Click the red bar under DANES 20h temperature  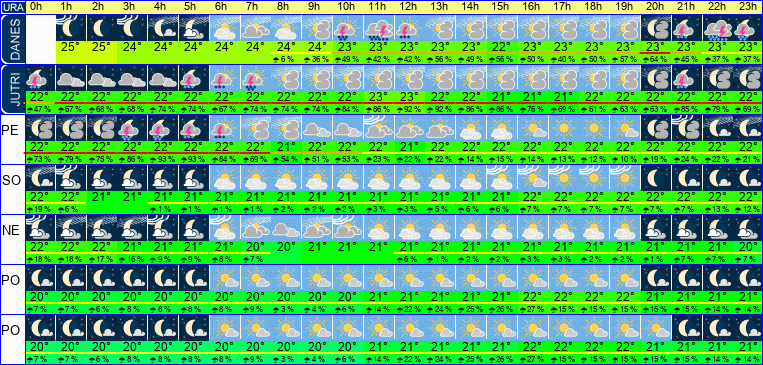pyautogui.click(x=655, y=53)
